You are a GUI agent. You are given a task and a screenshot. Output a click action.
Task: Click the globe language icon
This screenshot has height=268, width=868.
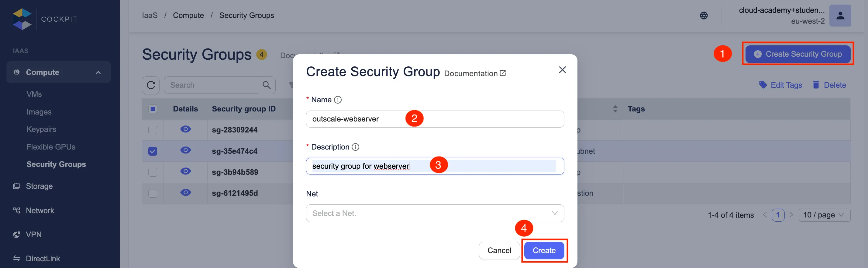click(704, 16)
